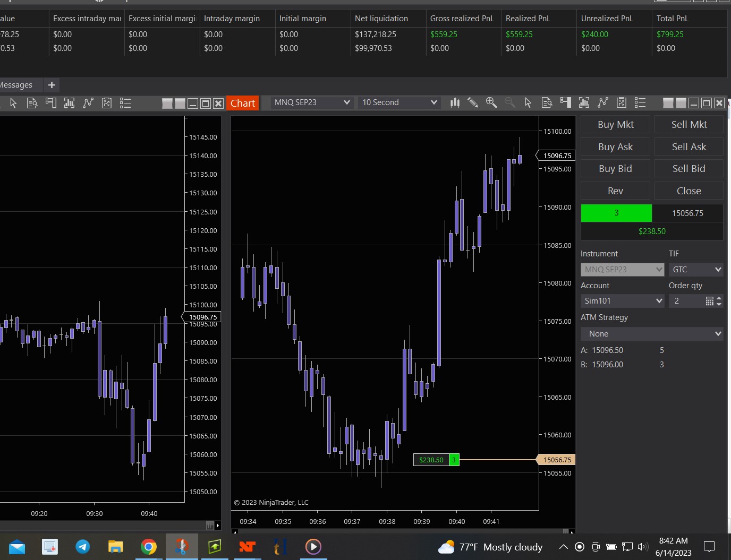Image resolution: width=731 pixels, height=560 pixels.
Task: Click the zoom in magnifier icon
Action: tap(491, 103)
